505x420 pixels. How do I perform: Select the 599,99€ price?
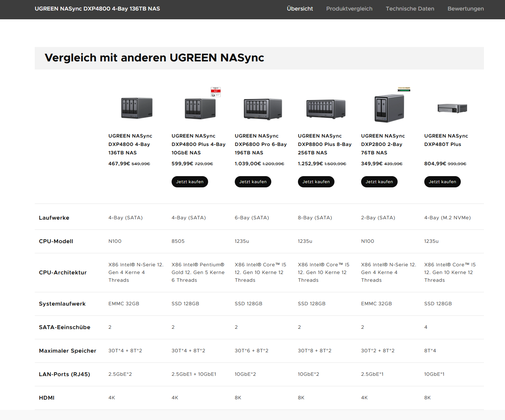tap(182, 164)
